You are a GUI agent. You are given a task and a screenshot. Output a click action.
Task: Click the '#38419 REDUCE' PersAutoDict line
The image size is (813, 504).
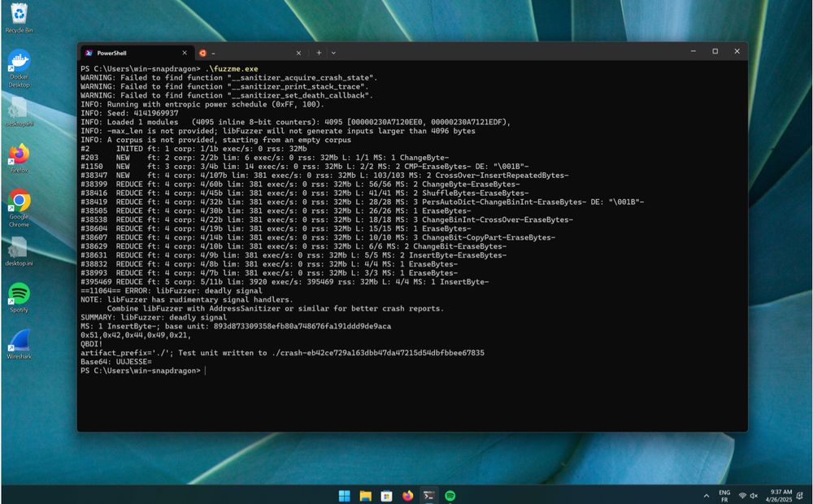click(x=363, y=202)
